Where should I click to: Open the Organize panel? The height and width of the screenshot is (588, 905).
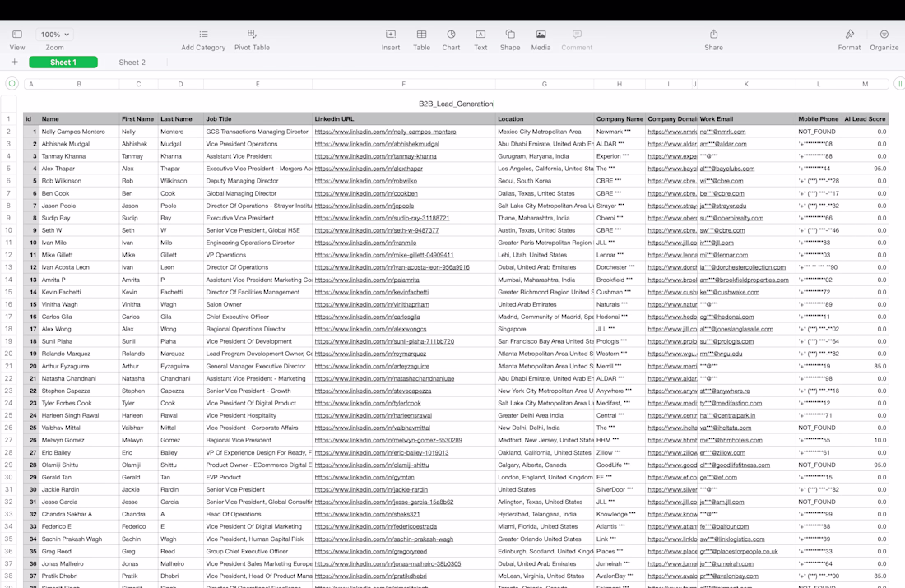(884, 39)
